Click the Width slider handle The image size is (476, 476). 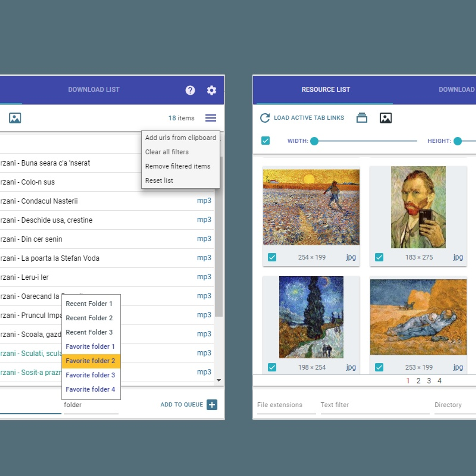tap(314, 141)
